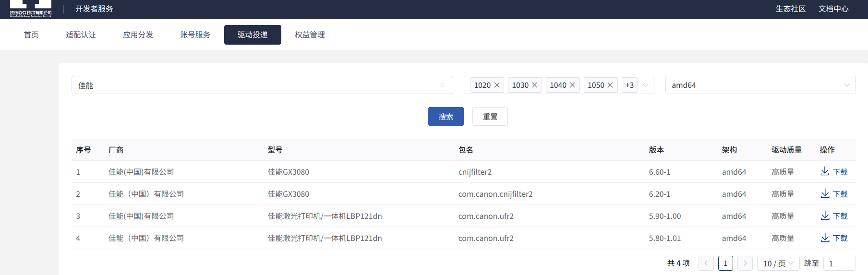
Task: Click the 搜索 button
Action: click(x=446, y=117)
